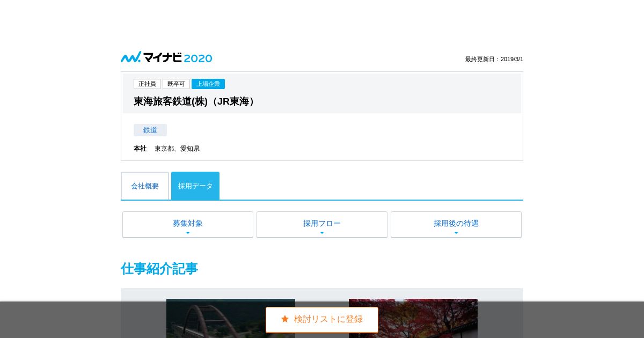Click the 鉄道 industry tag
This screenshot has height=338, width=644.
pos(150,130)
